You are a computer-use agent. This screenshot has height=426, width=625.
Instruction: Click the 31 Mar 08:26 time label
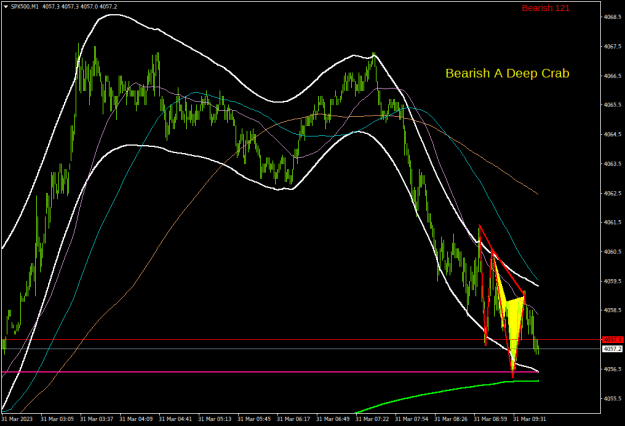pyautogui.click(x=451, y=419)
